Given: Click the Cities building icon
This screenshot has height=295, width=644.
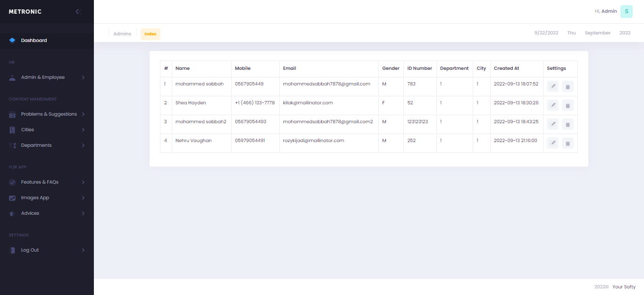Looking at the screenshot, I should 12,130.
